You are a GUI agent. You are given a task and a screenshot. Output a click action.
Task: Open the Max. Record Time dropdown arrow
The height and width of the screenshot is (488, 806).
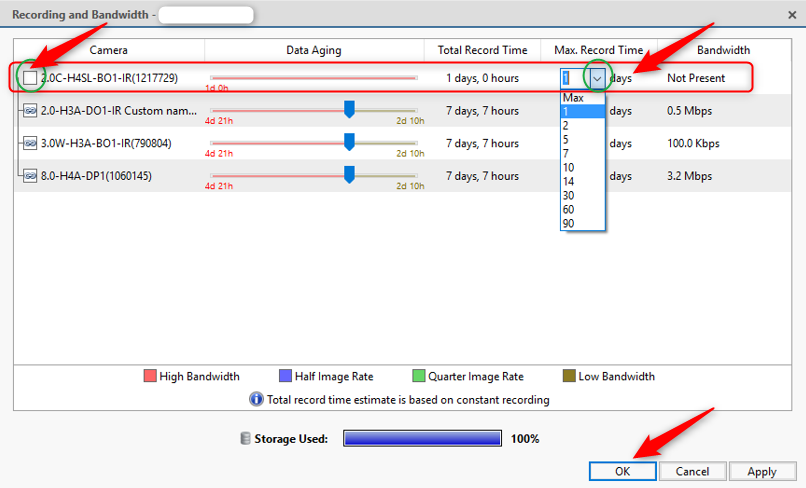click(x=598, y=77)
